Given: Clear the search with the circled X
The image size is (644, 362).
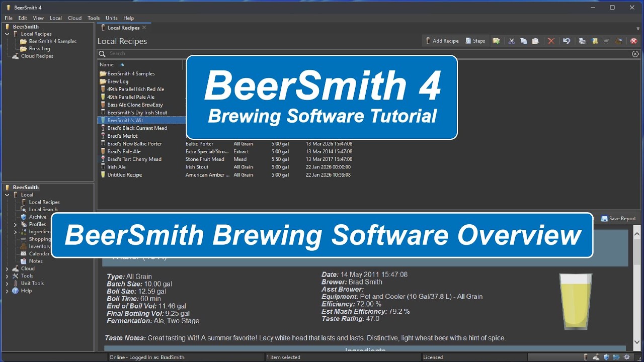Looking at the screenshot, I should click(x=635, y=53).
